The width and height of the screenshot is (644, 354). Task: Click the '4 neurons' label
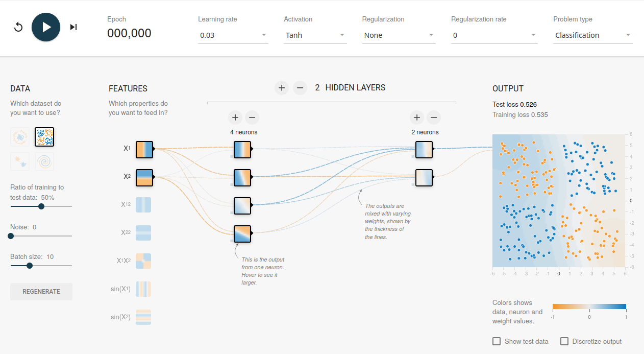tap(243, 132)
